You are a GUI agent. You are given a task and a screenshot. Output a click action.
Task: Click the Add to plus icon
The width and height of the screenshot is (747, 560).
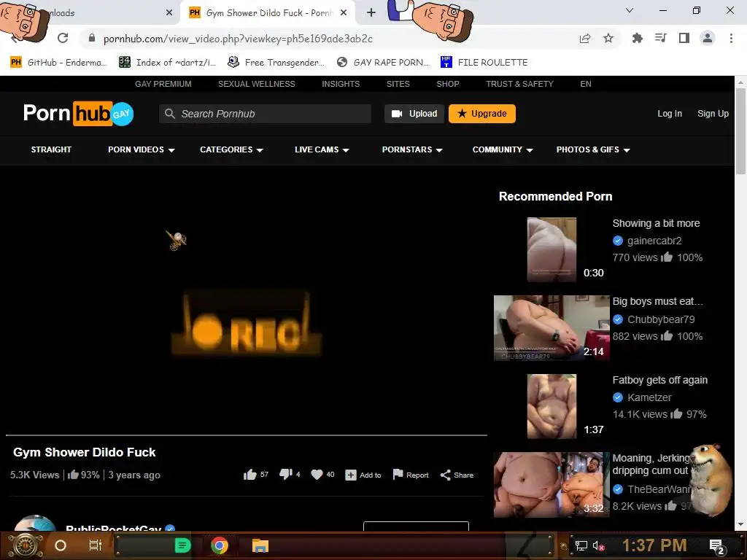351,475
